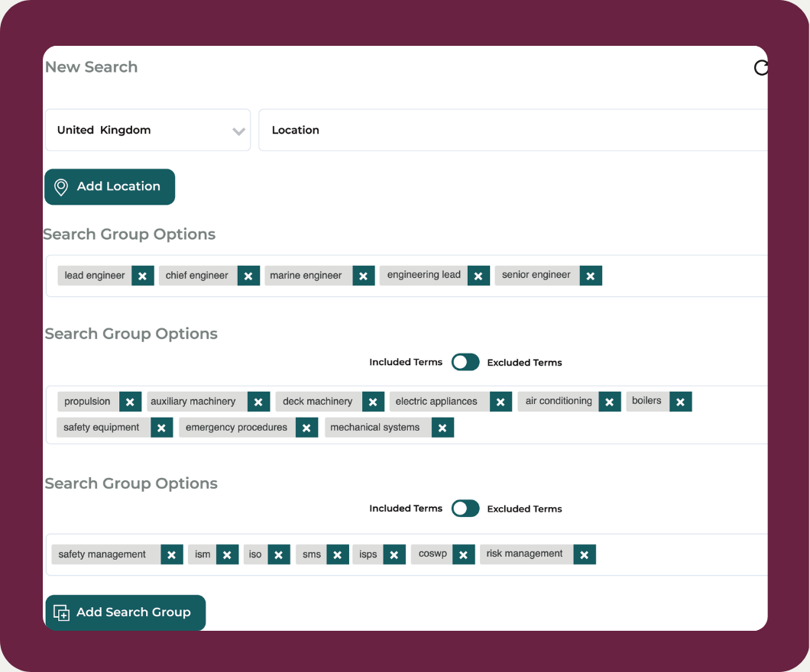Click the Add Search Group button

click(x=125, y=612)
